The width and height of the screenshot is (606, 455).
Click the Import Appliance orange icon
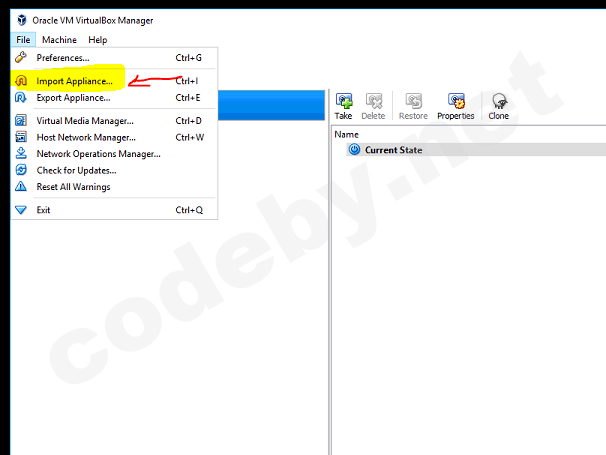click(x=21, y=81)
